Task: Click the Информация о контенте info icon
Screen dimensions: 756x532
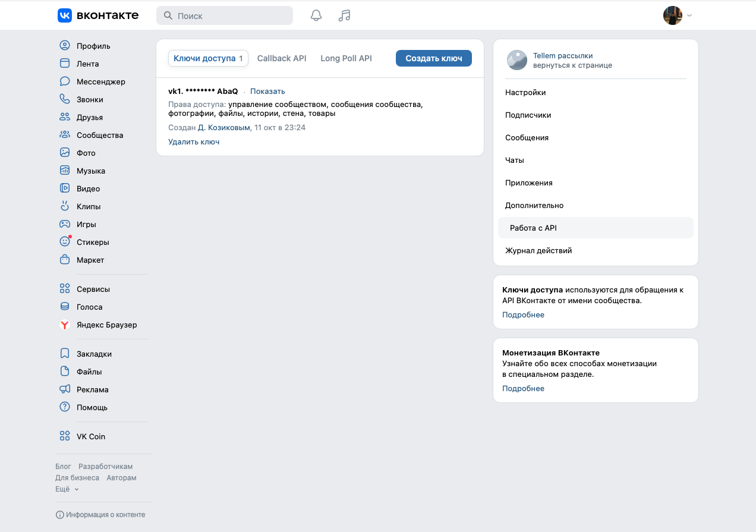Action: (59, 515)
